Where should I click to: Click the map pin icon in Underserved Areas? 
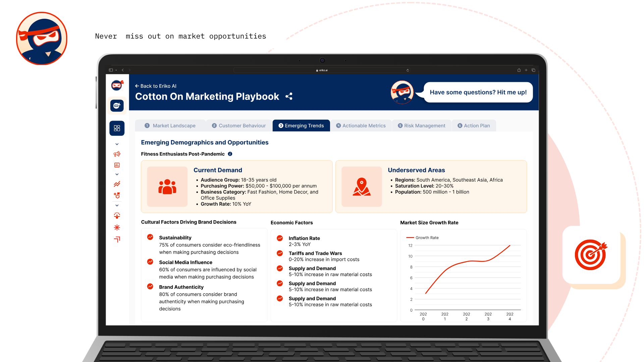[x=362, y=187]
